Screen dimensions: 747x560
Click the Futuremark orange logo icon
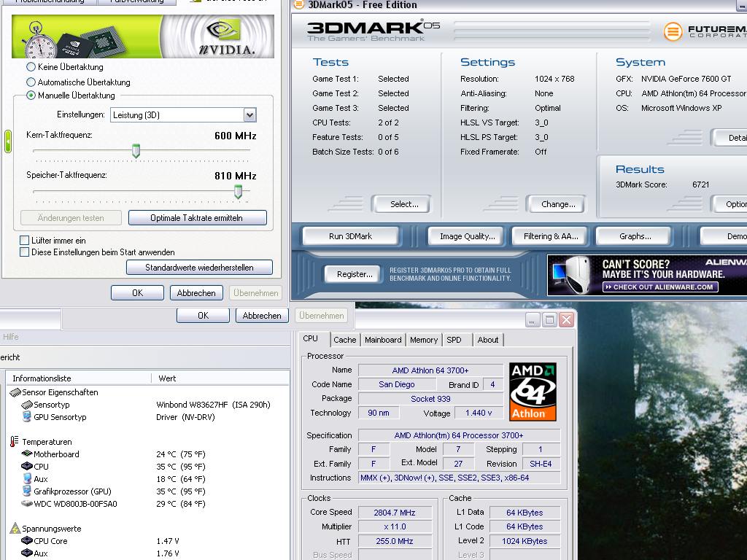tap(673, 32)
